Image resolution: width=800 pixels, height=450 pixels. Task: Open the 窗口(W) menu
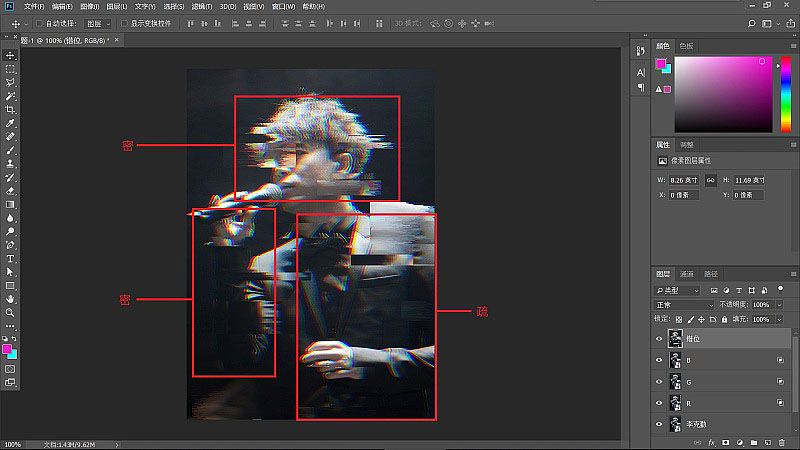pyautogui.click(x=283, y=7)
